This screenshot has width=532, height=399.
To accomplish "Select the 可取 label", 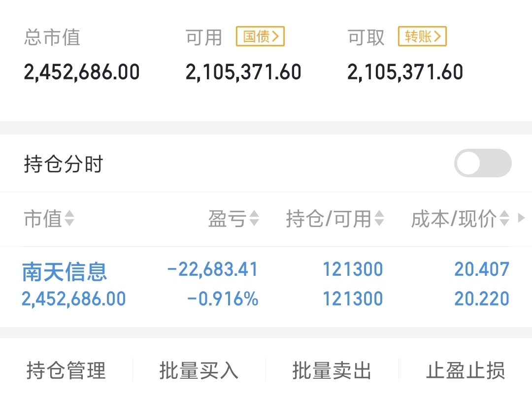I will pos(366,37).
